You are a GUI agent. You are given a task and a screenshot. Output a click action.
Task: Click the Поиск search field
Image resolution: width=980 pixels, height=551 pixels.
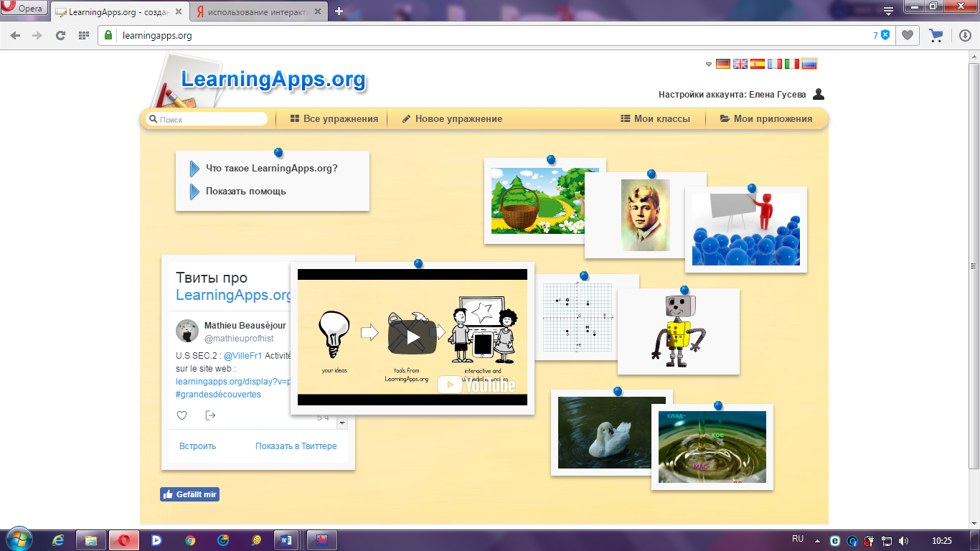pyautogui.click(x=207, y=119)
